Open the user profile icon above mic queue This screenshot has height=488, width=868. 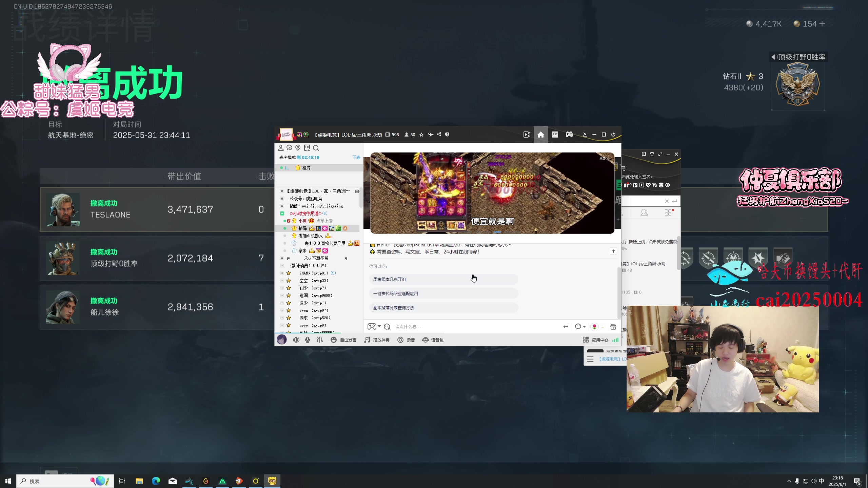click(280, 148)
